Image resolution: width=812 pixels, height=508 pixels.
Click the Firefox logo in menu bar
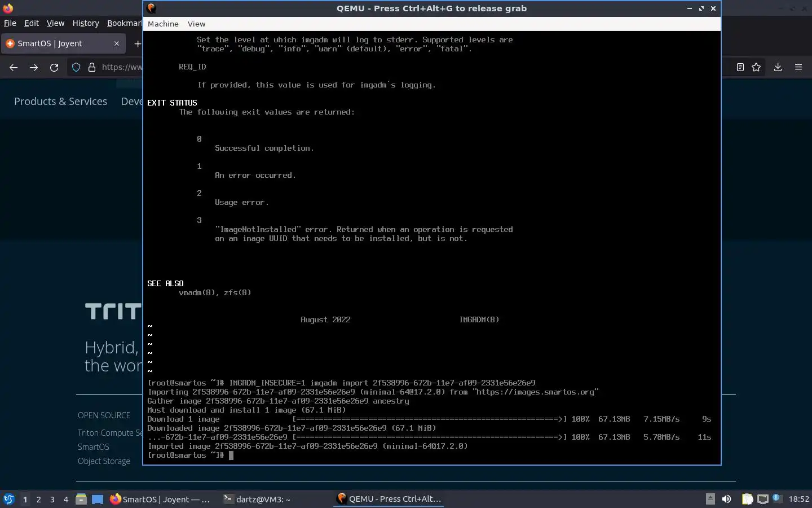point(8,8)
